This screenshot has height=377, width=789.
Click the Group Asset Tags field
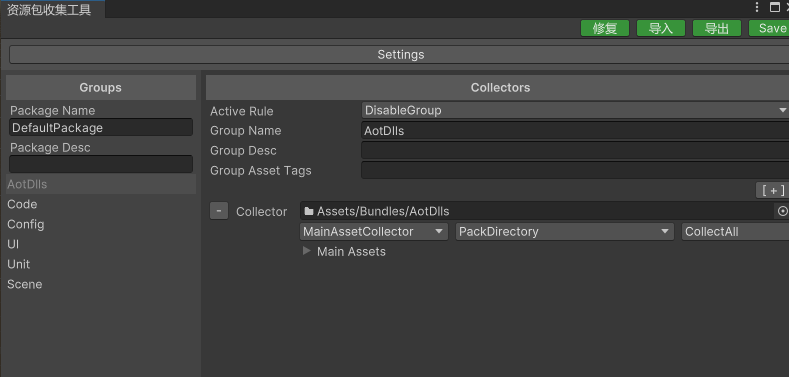pos(575,170)
